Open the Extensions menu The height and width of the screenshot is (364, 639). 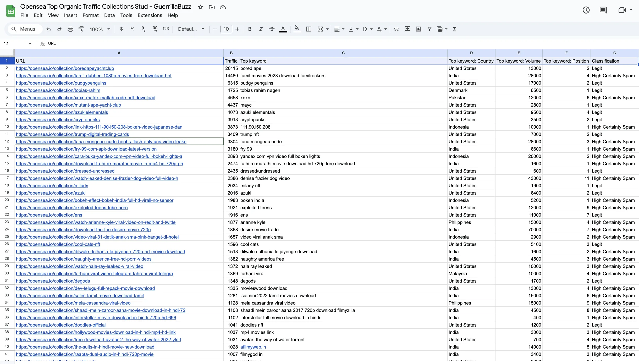150,15
